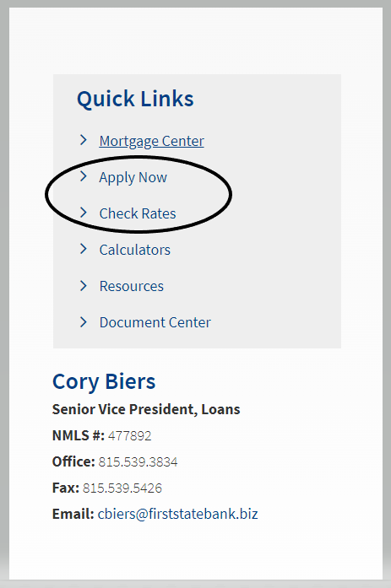Click the Quick Links heading
The width and height of the screenshot is (391, 588).
pyautogui.click(x=135, y=99)
